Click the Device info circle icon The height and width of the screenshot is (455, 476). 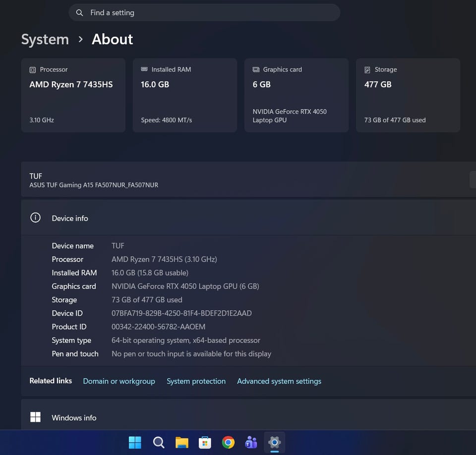click(36, 218)
